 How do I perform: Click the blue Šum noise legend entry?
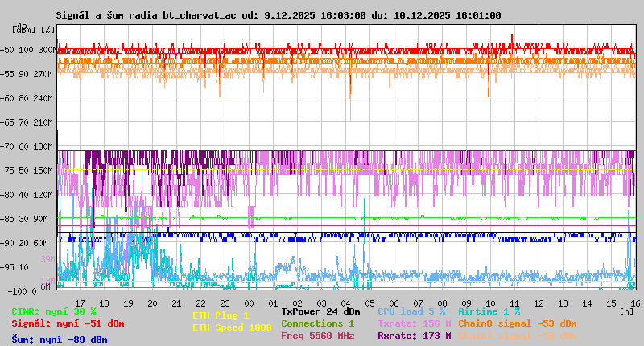(x=59, y=340)
